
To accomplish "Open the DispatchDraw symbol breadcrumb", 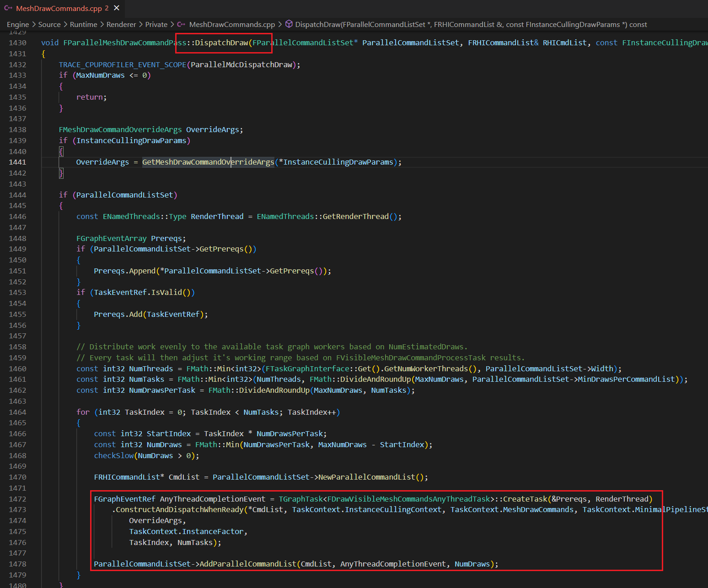I will 471,25.
